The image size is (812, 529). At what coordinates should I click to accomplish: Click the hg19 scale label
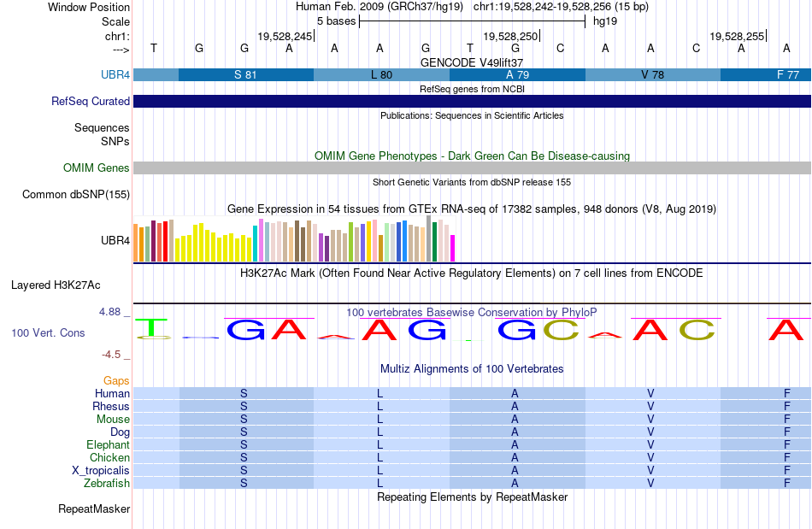605,21
